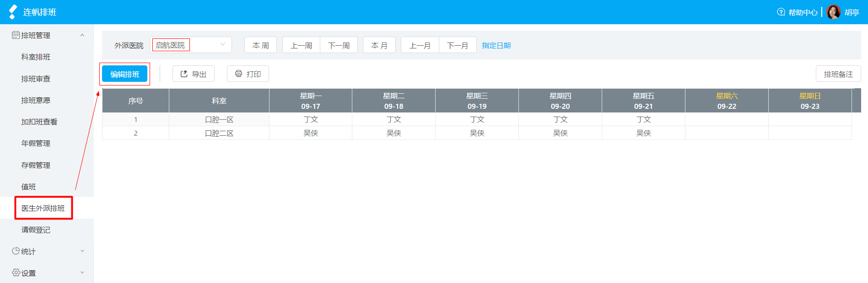868x283 pixels.
Task: Click the 编辑排班 button
Action: click(124, 74)
